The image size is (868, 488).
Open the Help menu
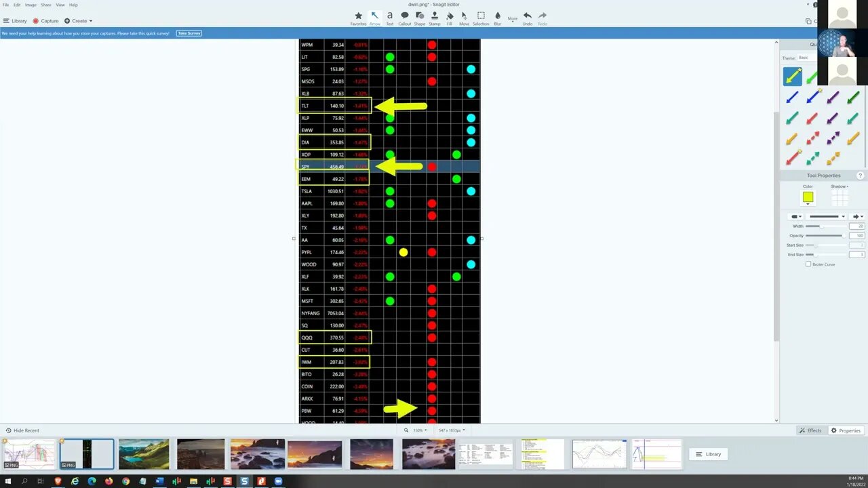click(73, 5)
